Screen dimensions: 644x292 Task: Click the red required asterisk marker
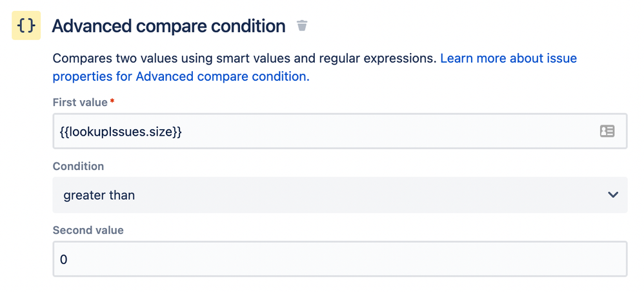(x=112, y=101)
